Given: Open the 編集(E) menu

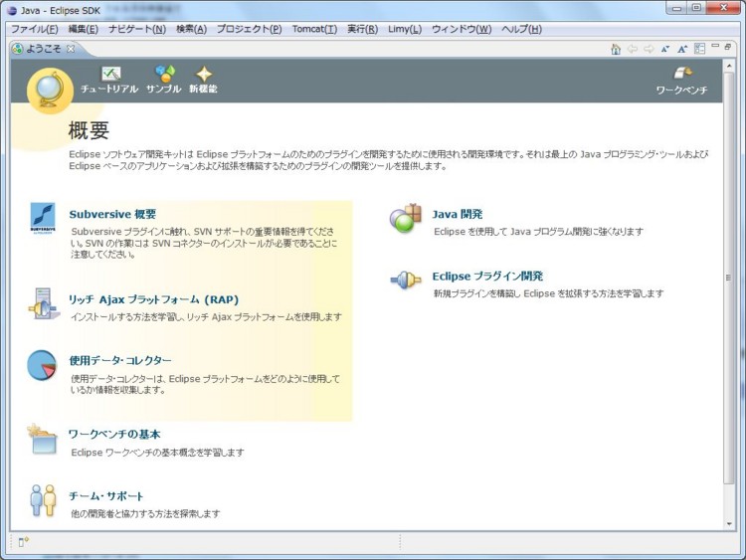Looking at the screenshot, I should tap(84, 29).
